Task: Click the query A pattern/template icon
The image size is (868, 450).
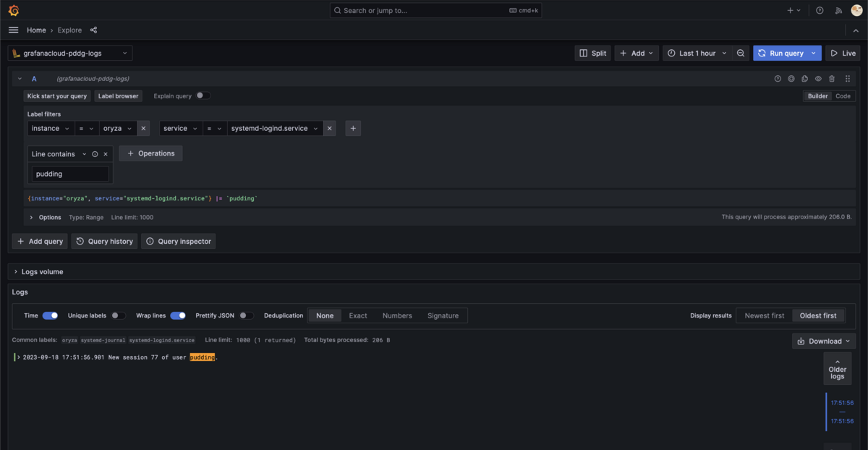Action: pos(791,79)
